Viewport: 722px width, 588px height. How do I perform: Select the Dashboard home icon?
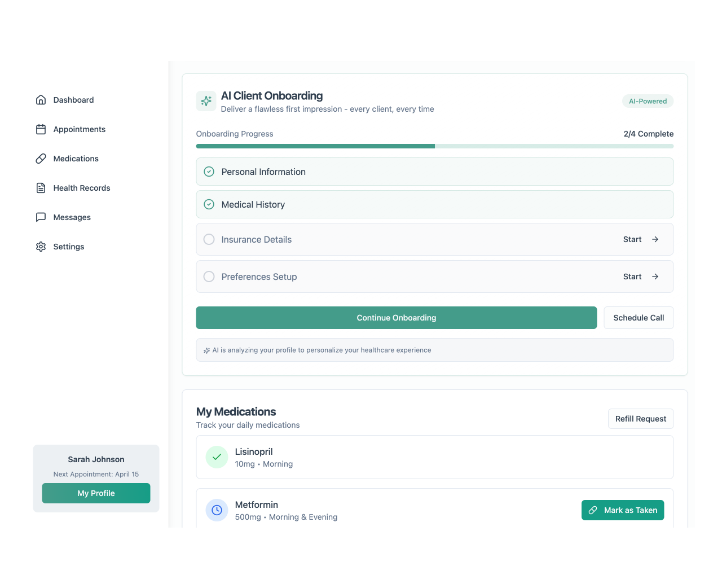click(41, 99)
